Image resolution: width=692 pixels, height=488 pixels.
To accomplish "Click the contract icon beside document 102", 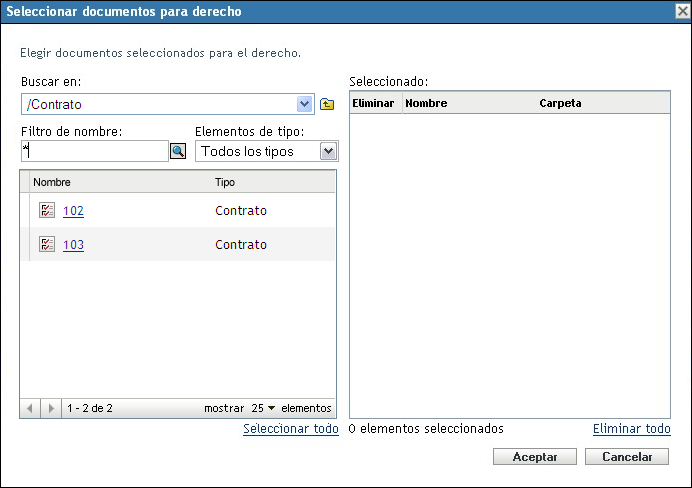I will pos(47,211).
